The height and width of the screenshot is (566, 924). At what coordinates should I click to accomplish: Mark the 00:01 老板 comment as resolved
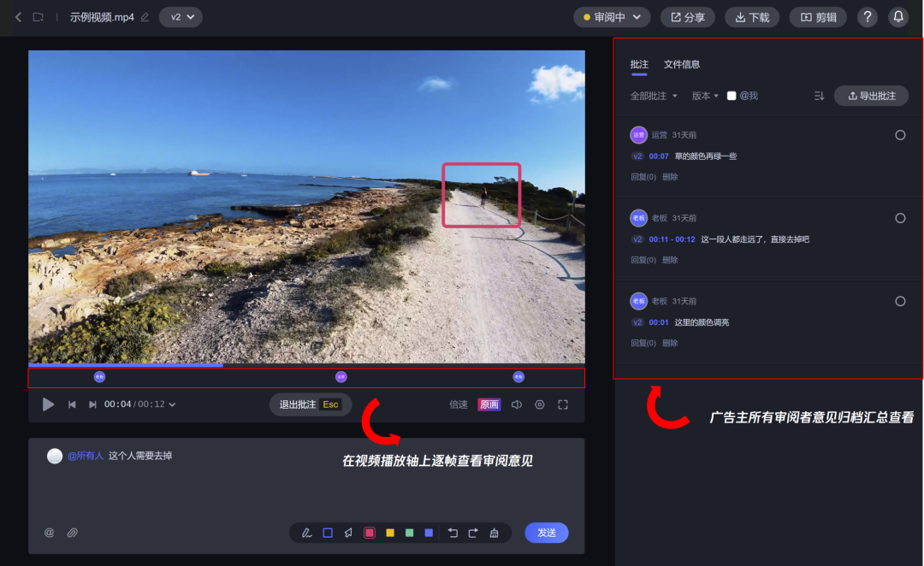900,301
